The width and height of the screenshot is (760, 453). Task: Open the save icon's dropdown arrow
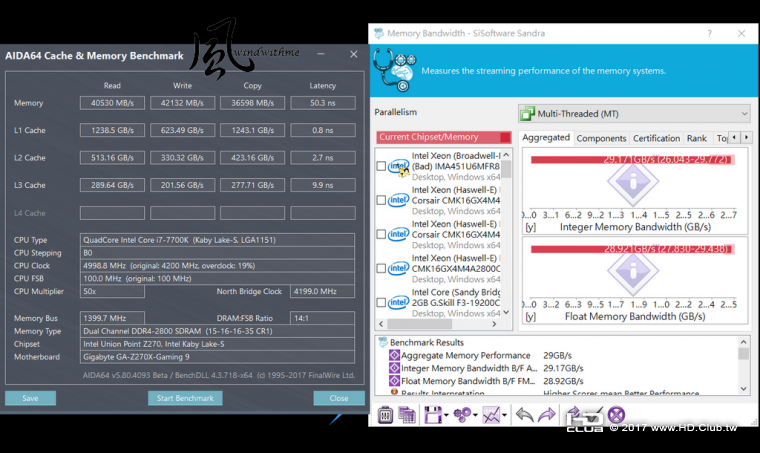446,415
